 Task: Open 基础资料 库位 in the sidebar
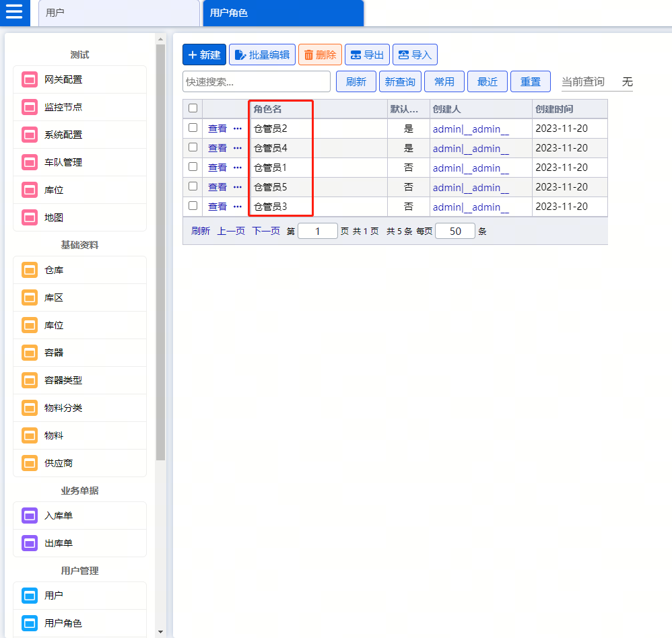click(x=79, y=325)
